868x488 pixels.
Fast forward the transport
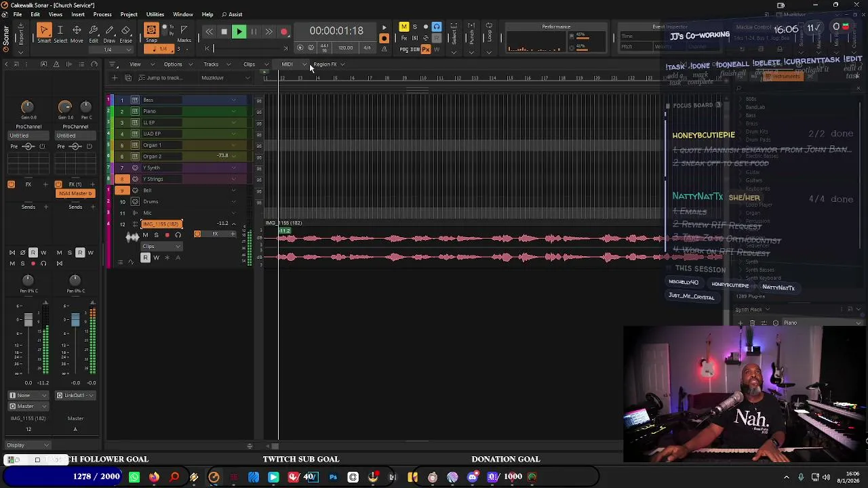coord(269,32)
